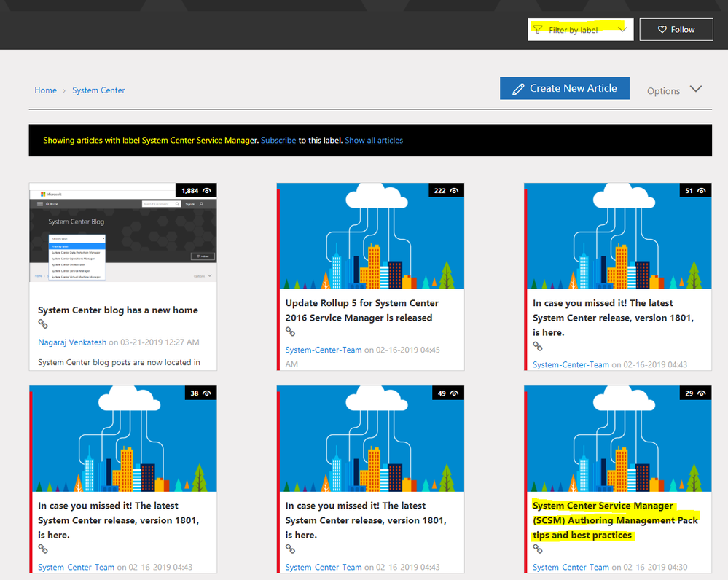Click date 02-16-2019 04:30 on SCSM card
The image size is (728, 580).
tap(655, 567)
